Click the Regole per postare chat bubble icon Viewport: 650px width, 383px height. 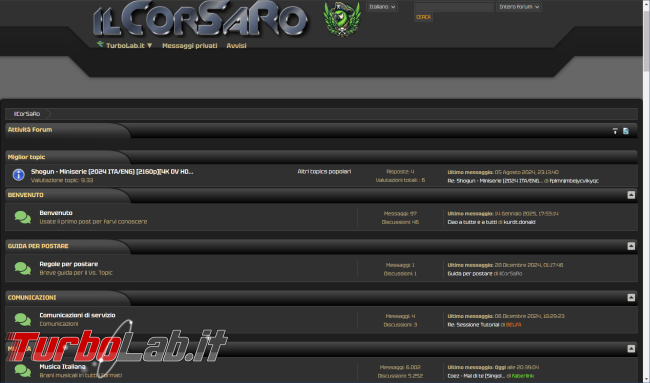coord(23,269)
